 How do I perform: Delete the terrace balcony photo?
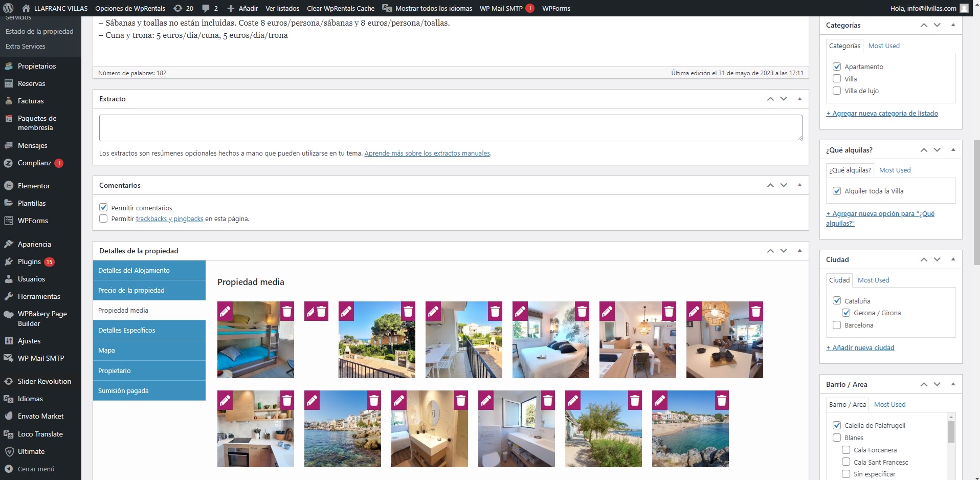click(495, 311)
